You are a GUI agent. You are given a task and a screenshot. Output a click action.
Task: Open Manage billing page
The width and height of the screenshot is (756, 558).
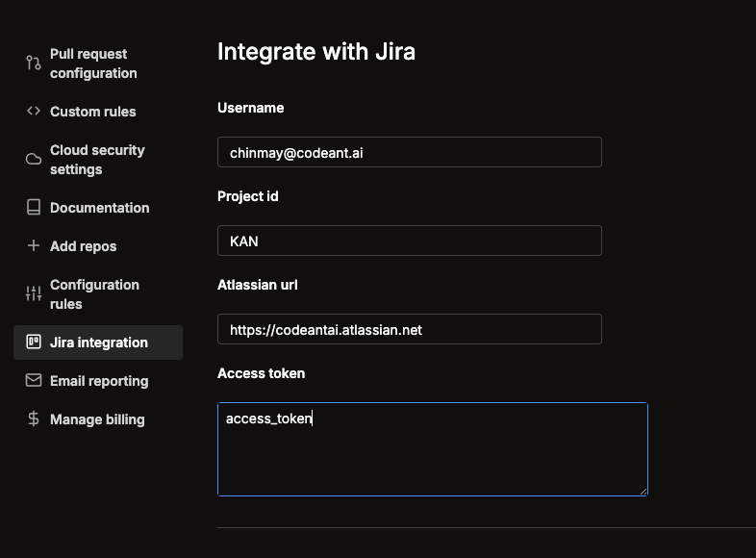[x=98, y=419]
